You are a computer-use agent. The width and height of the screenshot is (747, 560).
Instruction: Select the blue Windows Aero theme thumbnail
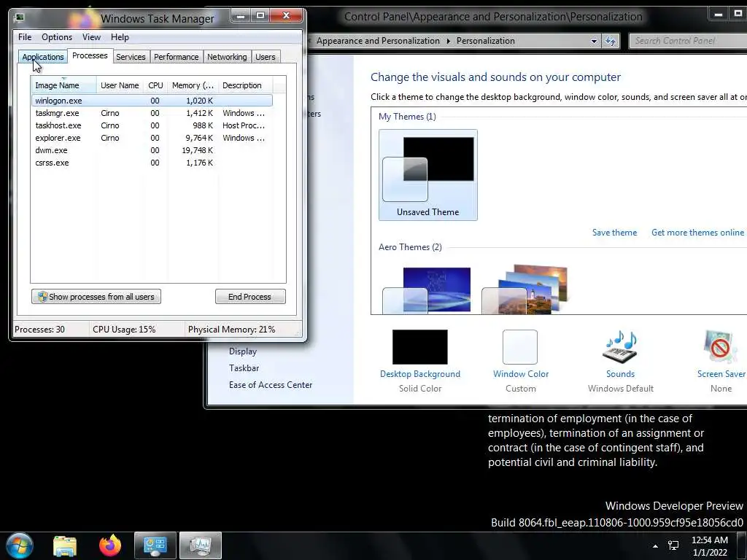click(x=426, y=290)
